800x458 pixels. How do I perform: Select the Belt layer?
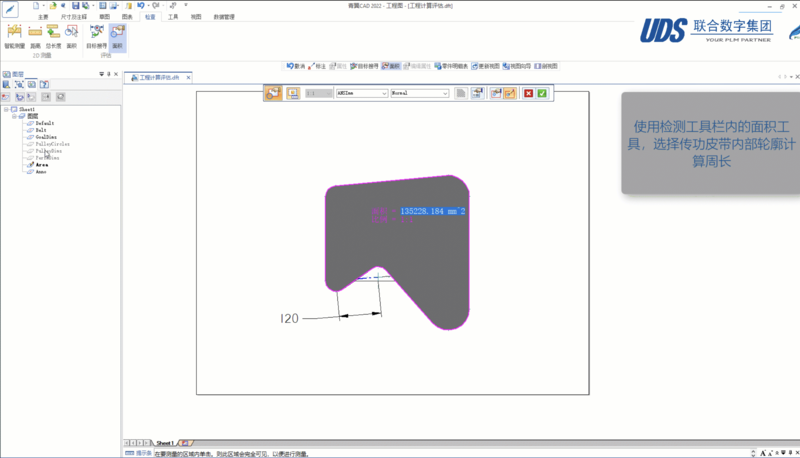coord(41,130)
